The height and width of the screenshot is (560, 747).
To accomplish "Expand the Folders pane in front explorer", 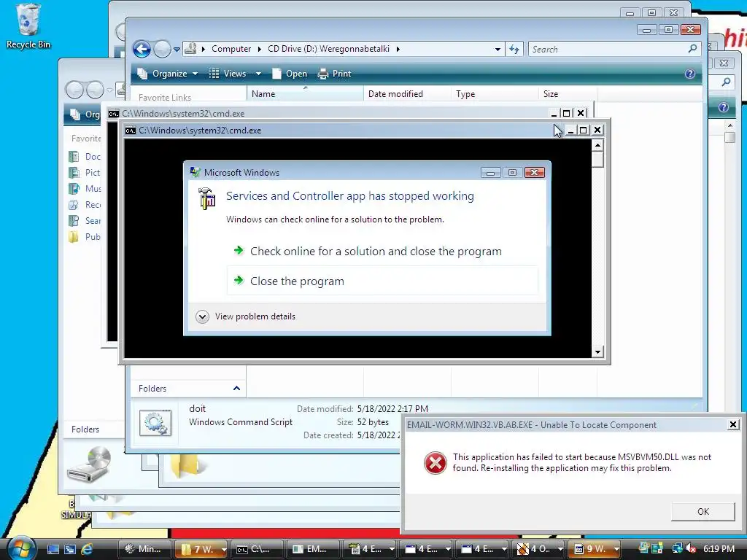I will pyautogui.click(x=189, y=389).
